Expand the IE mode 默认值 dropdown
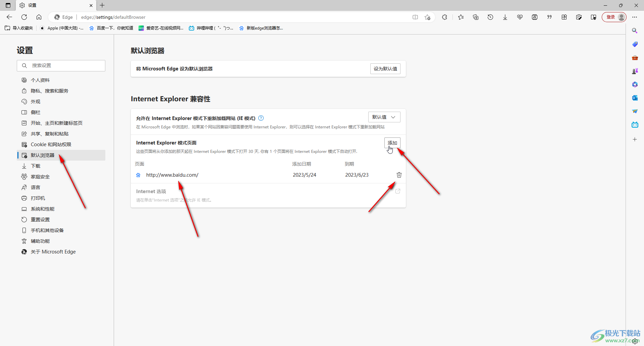The width and height of the screenshot is (644, 346). pos(384,117)
